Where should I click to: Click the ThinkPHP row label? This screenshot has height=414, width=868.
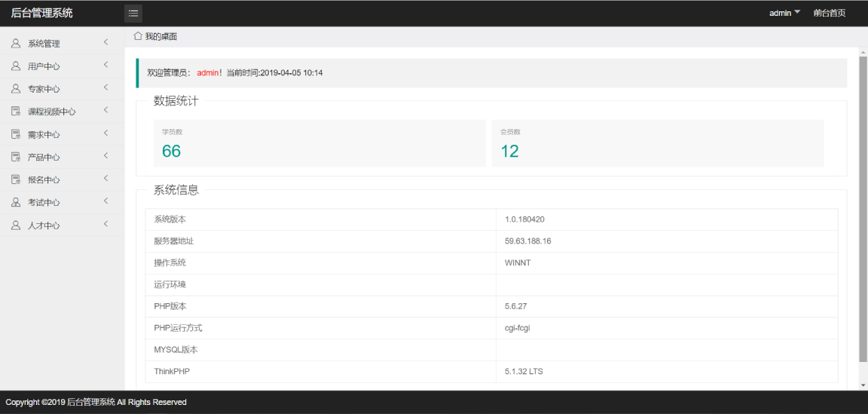coord(172,371)
